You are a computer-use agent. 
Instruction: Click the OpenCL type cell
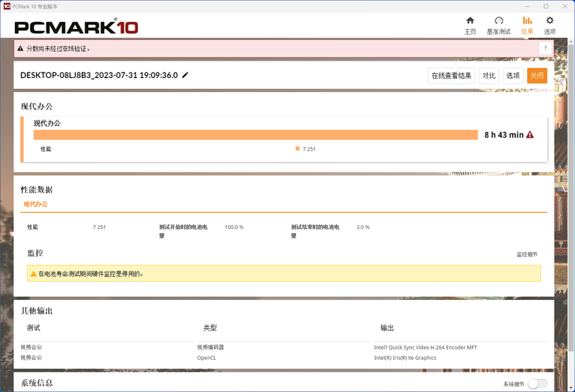tap(206, 357)
